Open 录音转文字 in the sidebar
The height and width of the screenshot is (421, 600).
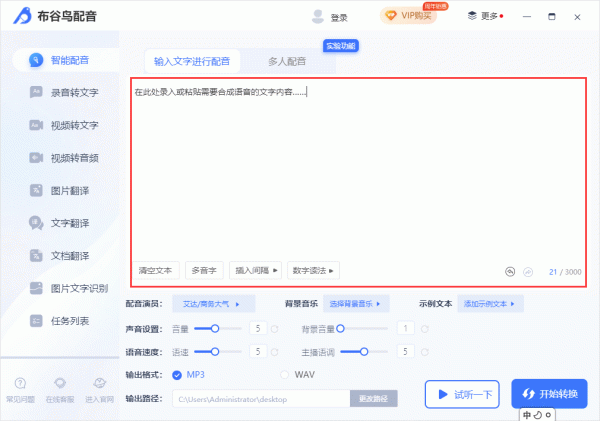[x=64, y=92]
